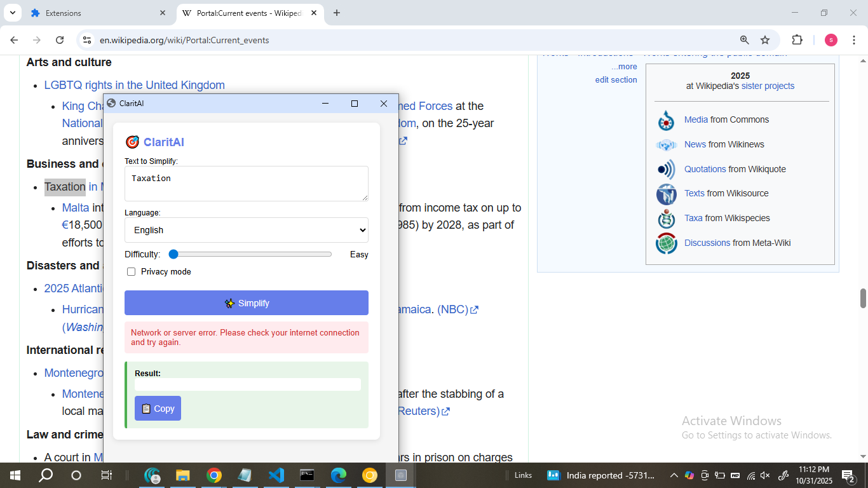Click the Wikinews logo icon
This screenshot has width=868, height=488.
click(x=666, y=145)
